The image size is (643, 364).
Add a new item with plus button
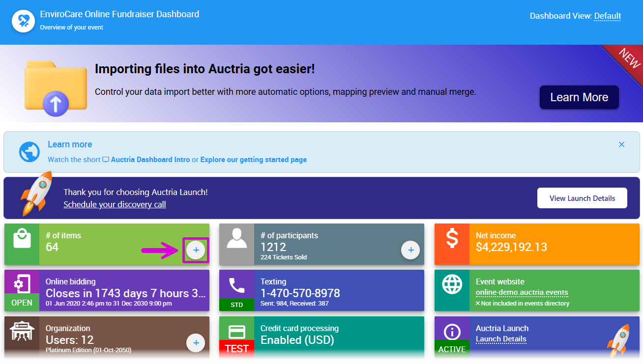tap(196, 250)
